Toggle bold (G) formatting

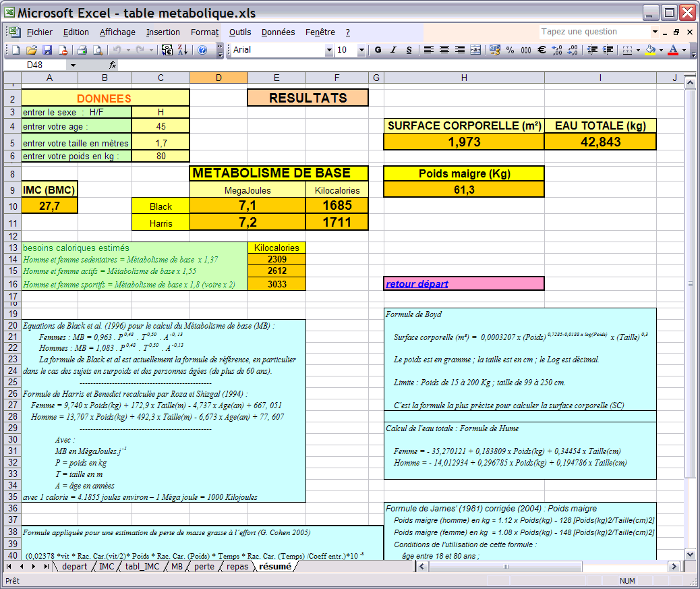[378, 50]
